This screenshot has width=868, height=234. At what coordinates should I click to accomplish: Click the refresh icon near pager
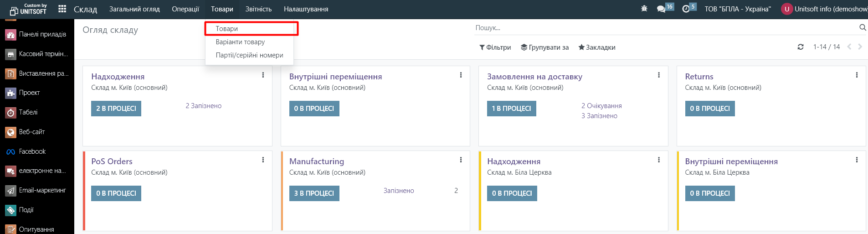[x=801, y=47]
